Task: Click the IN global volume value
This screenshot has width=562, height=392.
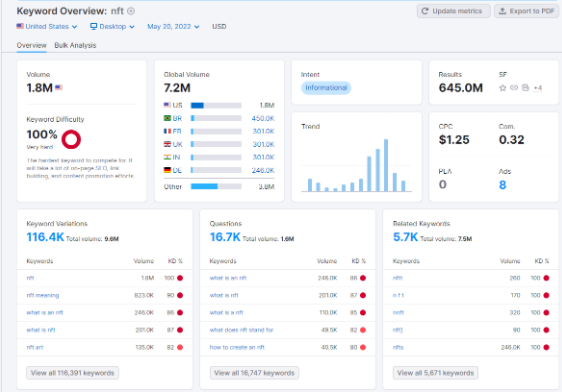Action: (263, 157)
